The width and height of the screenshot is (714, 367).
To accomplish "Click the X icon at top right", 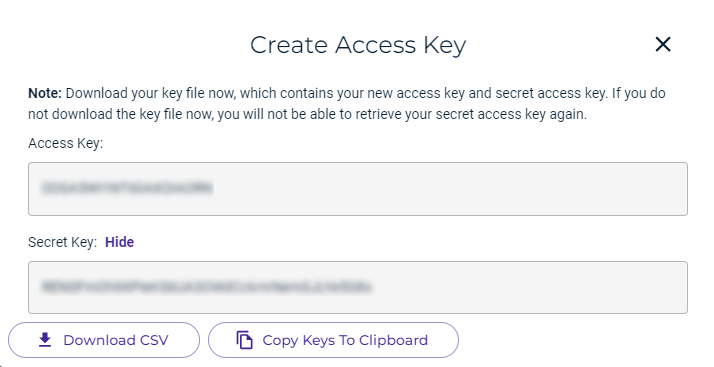I will click(x=663, y=45).
